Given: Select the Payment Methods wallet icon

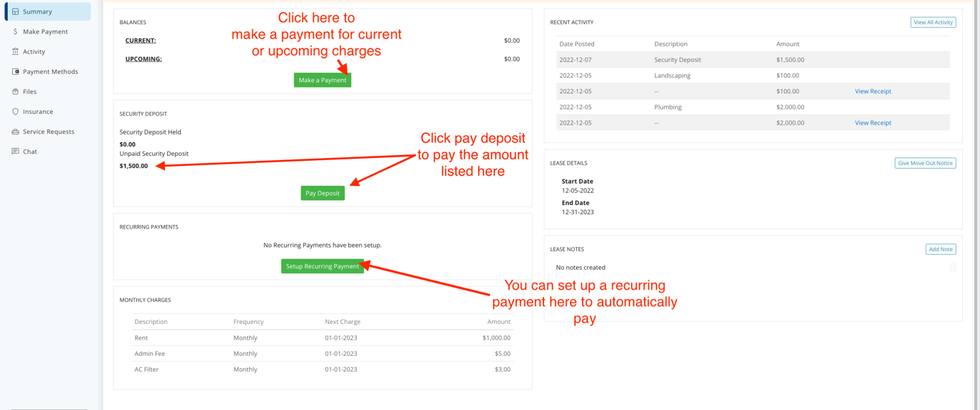Looking at the screenshot, I should point(16,71).
